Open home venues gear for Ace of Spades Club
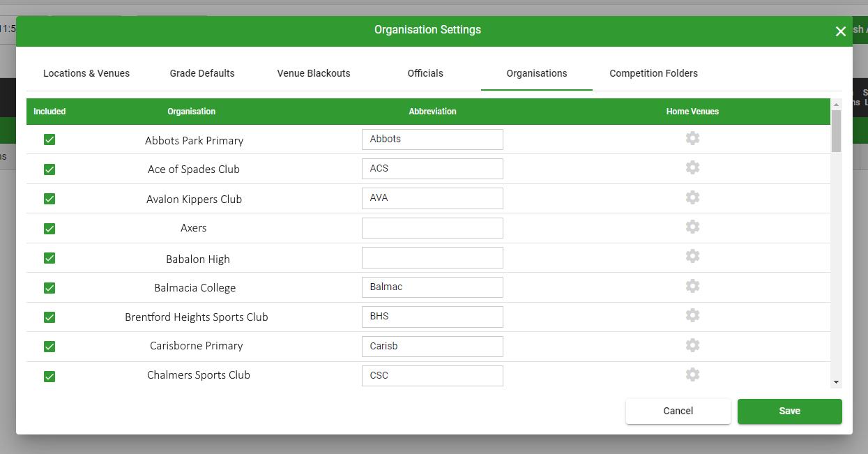The image size is (868, 454). click(x=692, y=167)
